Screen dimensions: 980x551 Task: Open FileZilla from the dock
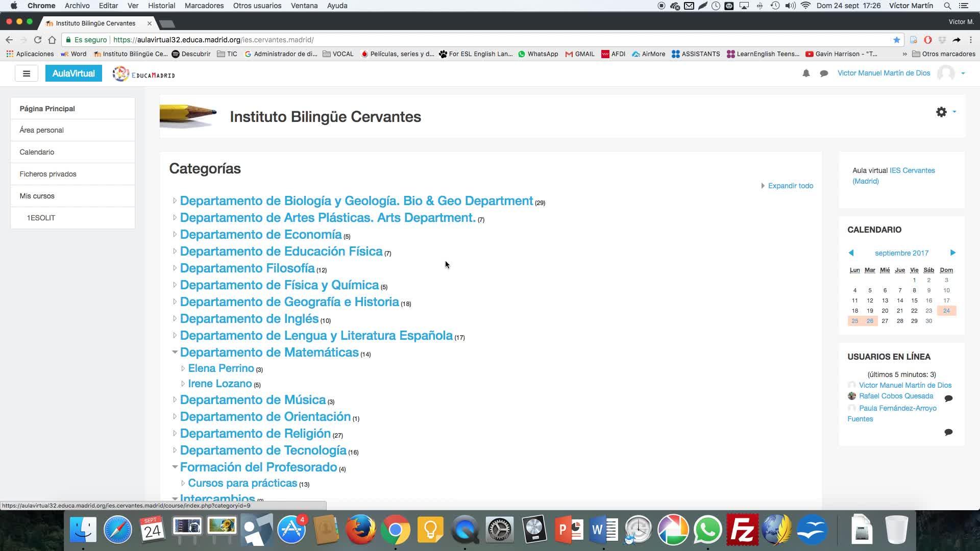point(742,531)
